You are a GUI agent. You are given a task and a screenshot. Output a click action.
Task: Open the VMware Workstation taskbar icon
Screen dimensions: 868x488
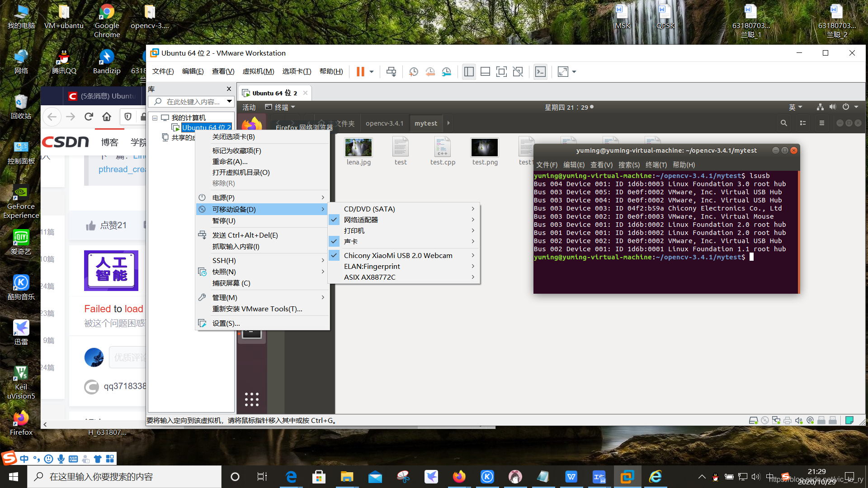pos(627,477)
